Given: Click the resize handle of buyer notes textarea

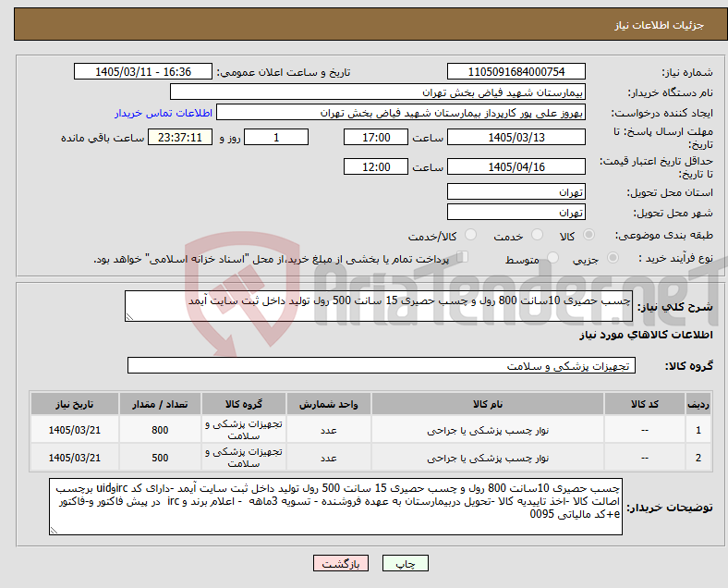Looking at the screenshot, I should (x=54, y=531).
